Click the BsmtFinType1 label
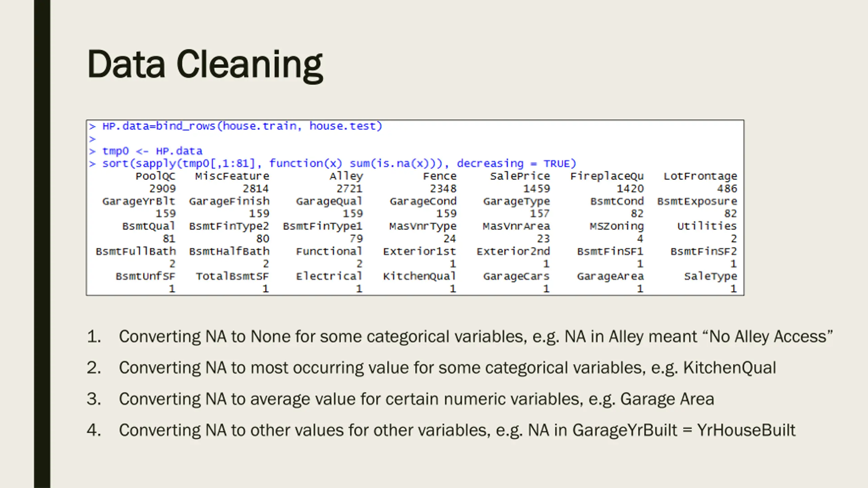The height and width of the screenshot is (488, 868). click(x=323, y=226)
